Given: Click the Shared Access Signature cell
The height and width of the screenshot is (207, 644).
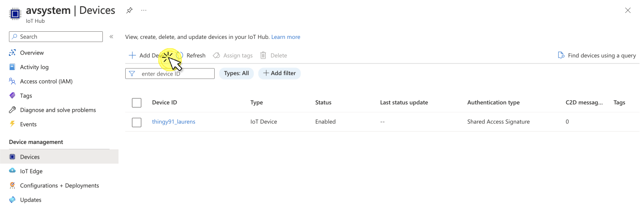Looking at the screenshot, I should pos(499,122).
